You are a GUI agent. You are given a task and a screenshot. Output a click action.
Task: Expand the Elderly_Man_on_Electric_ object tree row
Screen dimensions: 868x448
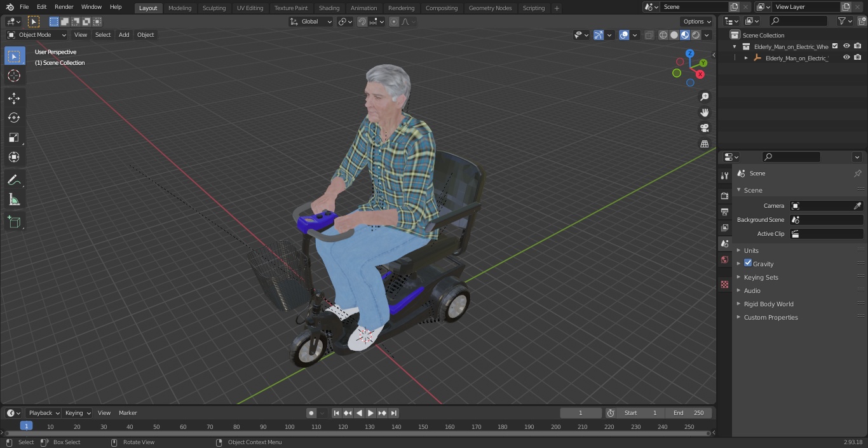pos(746,58)
